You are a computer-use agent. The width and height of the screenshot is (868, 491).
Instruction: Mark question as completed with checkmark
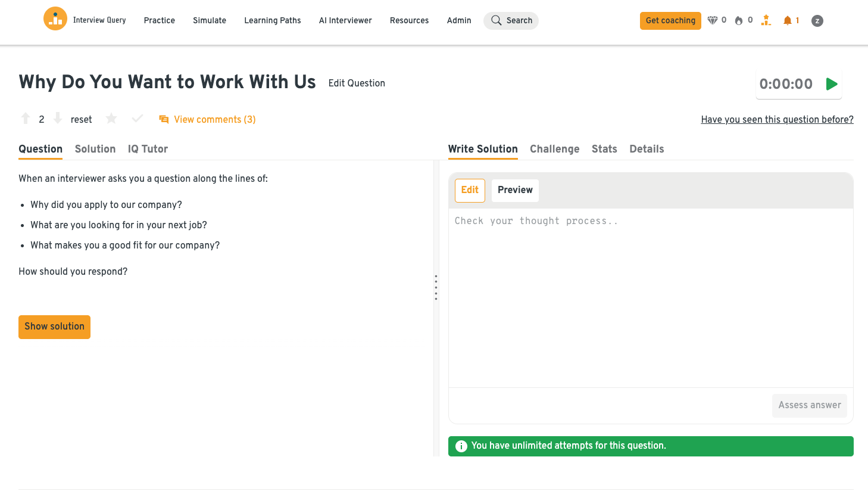[138, 119]
